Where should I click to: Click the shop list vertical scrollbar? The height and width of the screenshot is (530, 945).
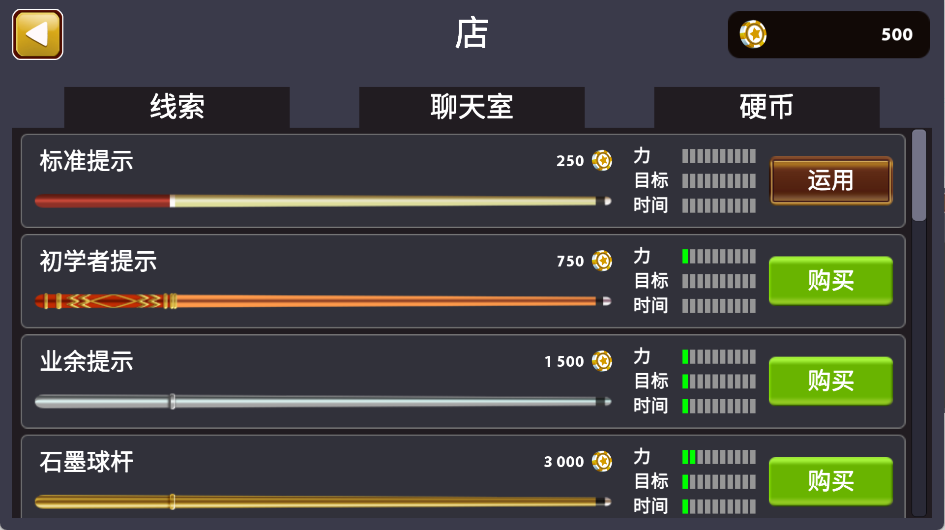tap(919, 323)
